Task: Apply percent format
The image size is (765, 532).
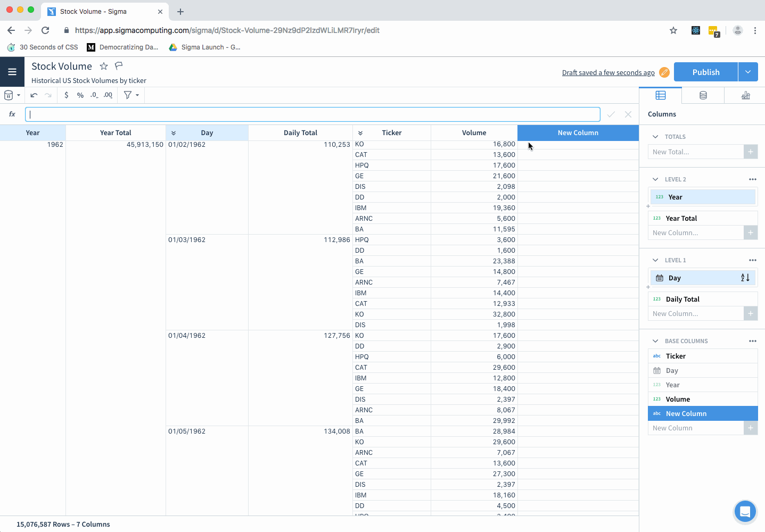Action: tap(80, 95)
